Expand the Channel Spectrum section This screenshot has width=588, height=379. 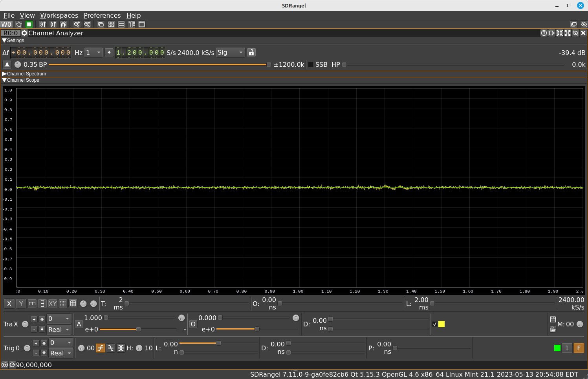4,74
